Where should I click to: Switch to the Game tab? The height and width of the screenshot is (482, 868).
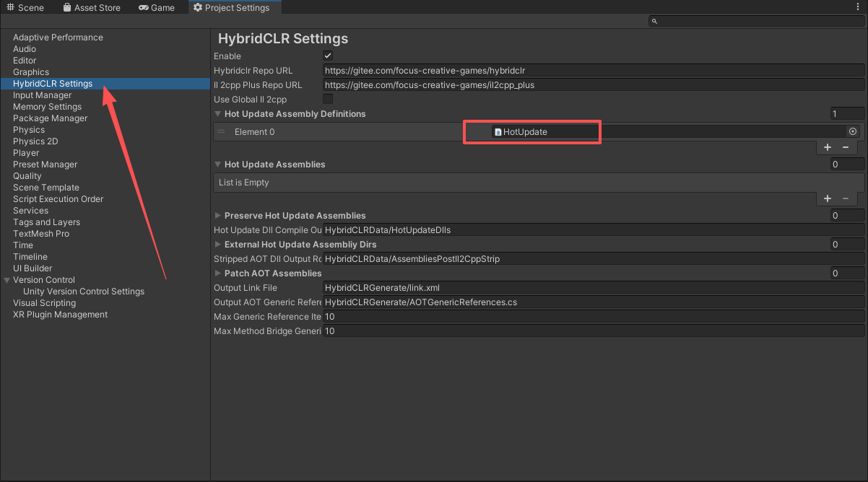click(x=157, y=7)
